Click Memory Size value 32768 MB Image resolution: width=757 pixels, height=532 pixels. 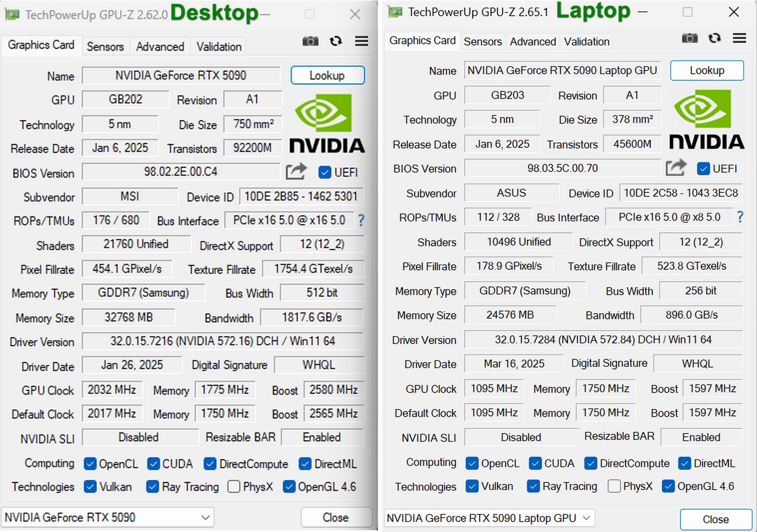pos(128,317)
